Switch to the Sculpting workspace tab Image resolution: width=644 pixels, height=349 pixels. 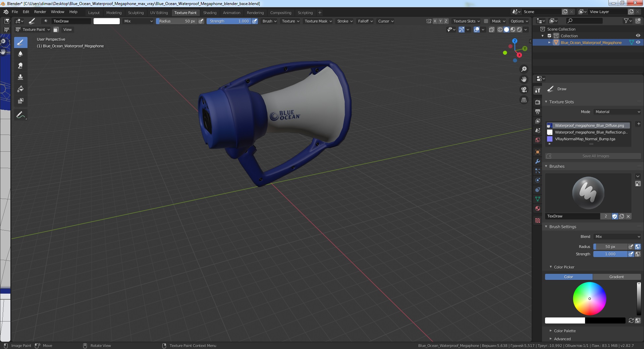pyautogui.click(x=136, y=13)
